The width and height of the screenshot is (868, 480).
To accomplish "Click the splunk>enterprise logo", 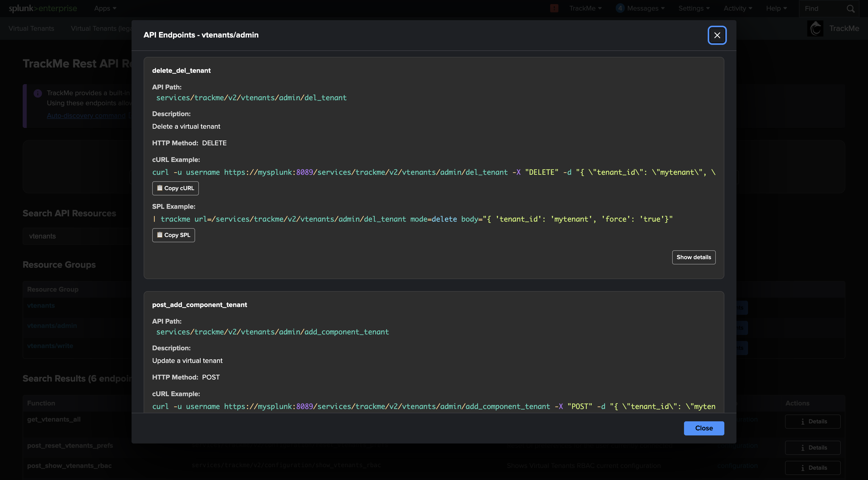I will click(x=43, y=8).
